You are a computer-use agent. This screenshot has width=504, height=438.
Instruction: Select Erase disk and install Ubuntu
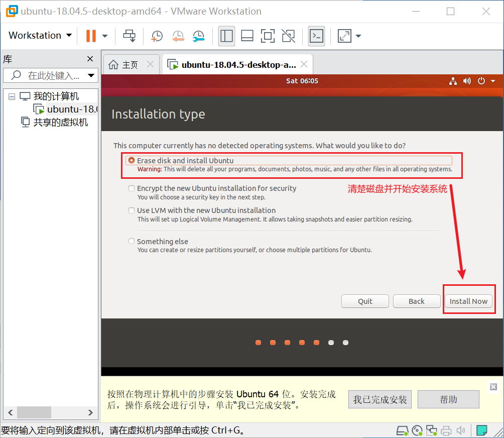[132, 160]
